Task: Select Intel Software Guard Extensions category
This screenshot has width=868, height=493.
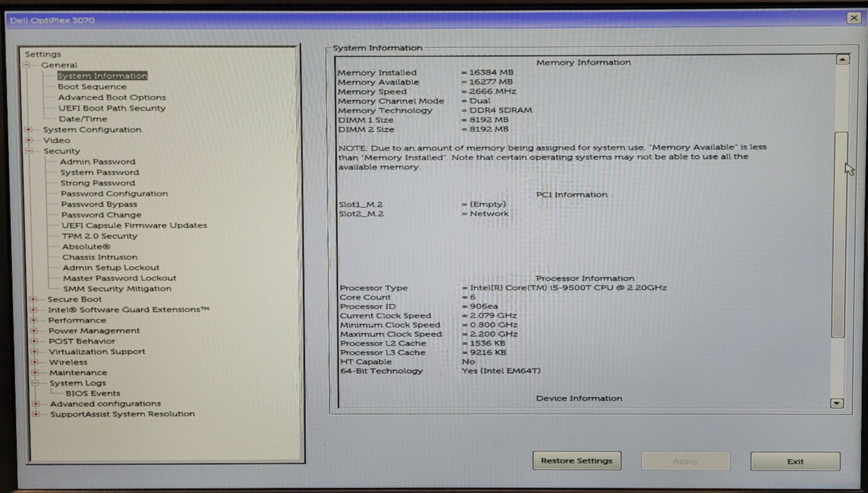Action: pos(128,310)
